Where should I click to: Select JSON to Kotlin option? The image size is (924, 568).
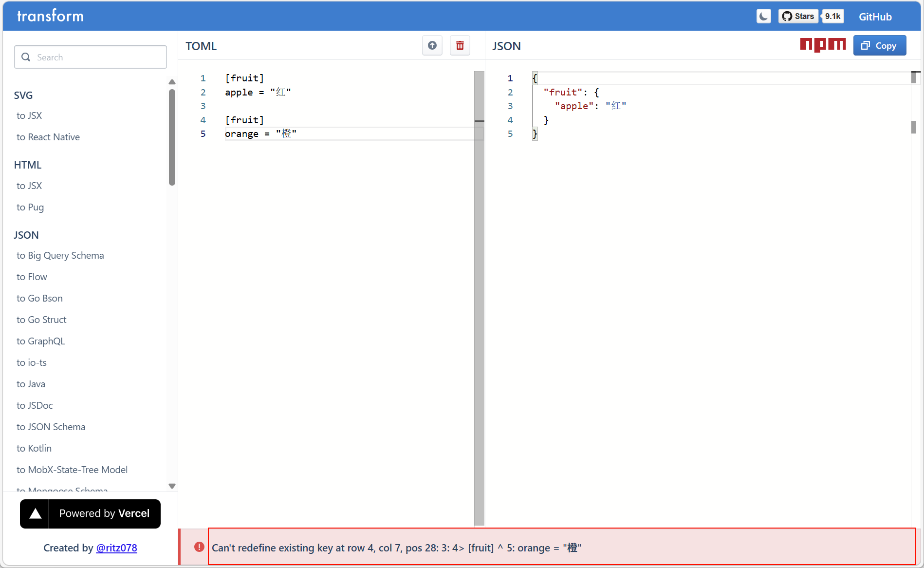34,449
